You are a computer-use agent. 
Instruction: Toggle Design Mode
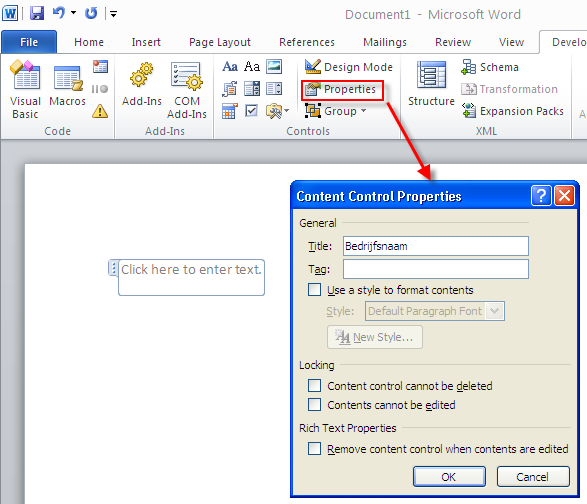(x=349, y=67)
